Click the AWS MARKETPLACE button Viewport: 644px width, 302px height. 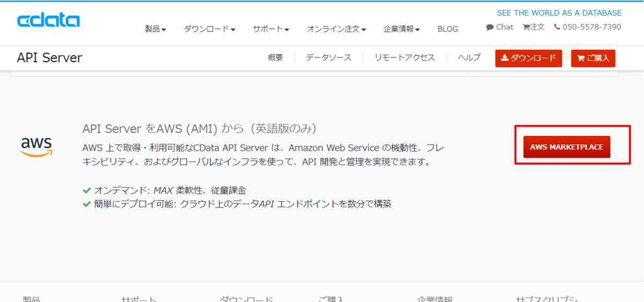point(567,147)
